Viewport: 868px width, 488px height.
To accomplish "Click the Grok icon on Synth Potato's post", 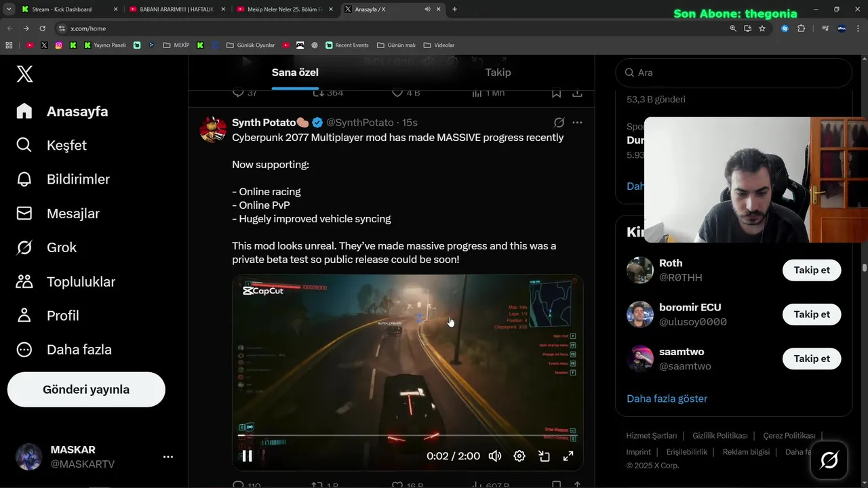I will click(x=559, y=123).
